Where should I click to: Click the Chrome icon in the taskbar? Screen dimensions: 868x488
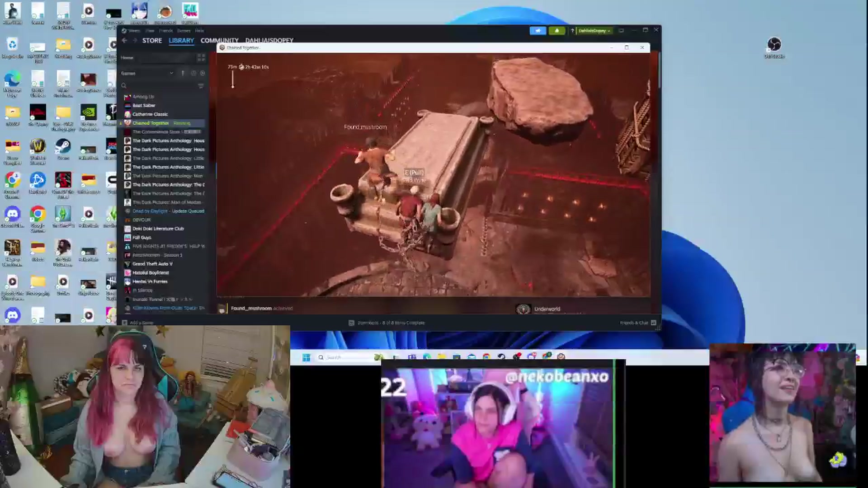(486, 357)
